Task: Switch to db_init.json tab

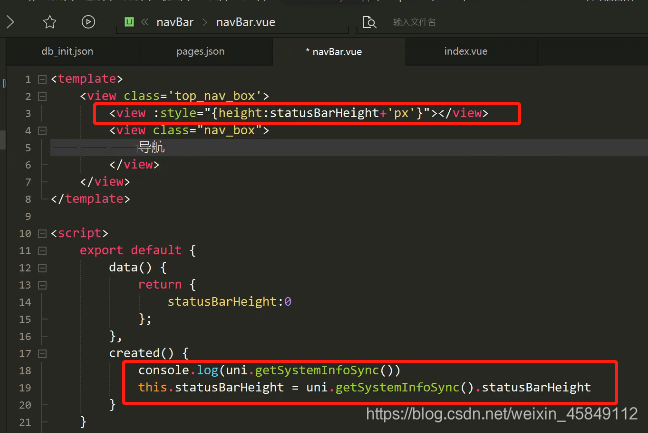Action: point(67,52)
